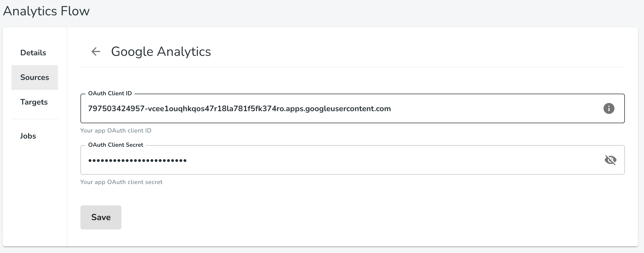Click the masked dots of the client secret
644x253 pixels.
(137, 160)
